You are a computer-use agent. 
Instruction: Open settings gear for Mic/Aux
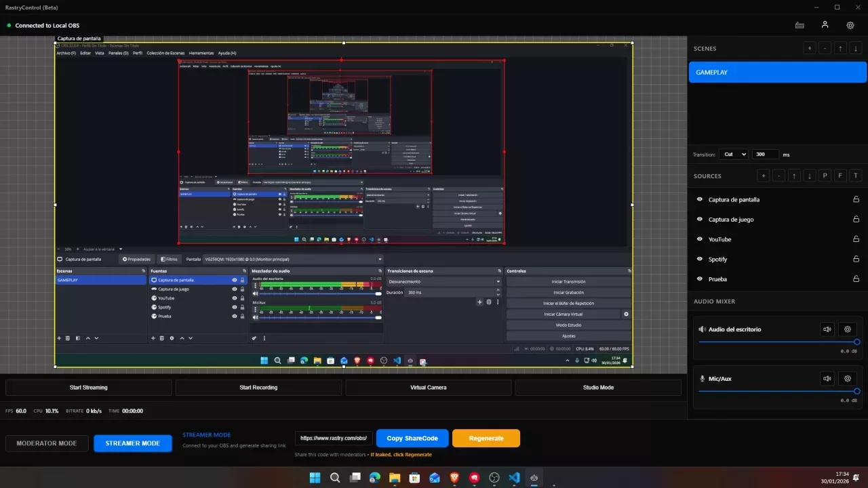point(847,379)
